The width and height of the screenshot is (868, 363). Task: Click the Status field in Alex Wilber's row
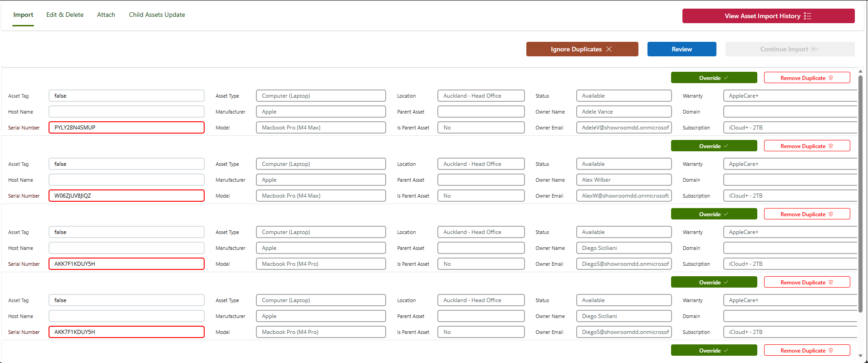[x=624, y=164]
